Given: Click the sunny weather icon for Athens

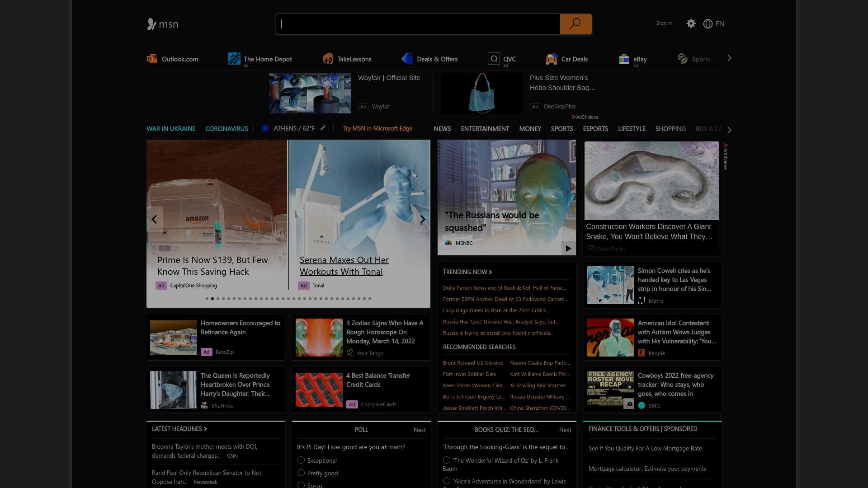Looking at the screenshot, I should point(265,128).
